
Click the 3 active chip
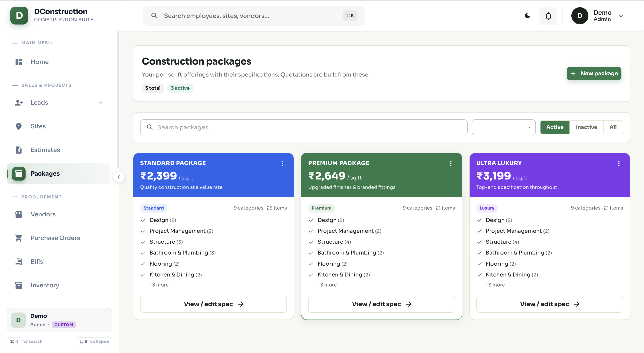(180, 88)
